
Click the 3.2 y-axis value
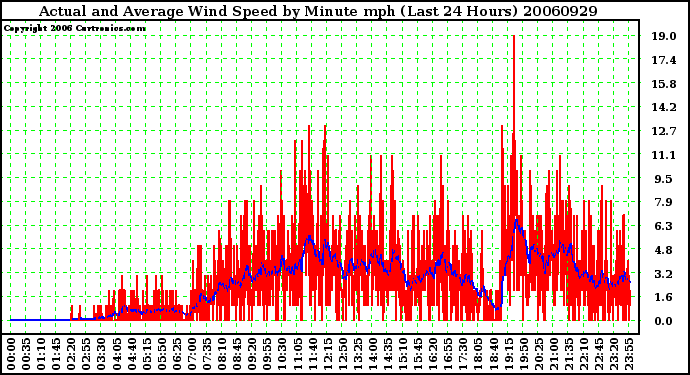[x=664, y=274]
